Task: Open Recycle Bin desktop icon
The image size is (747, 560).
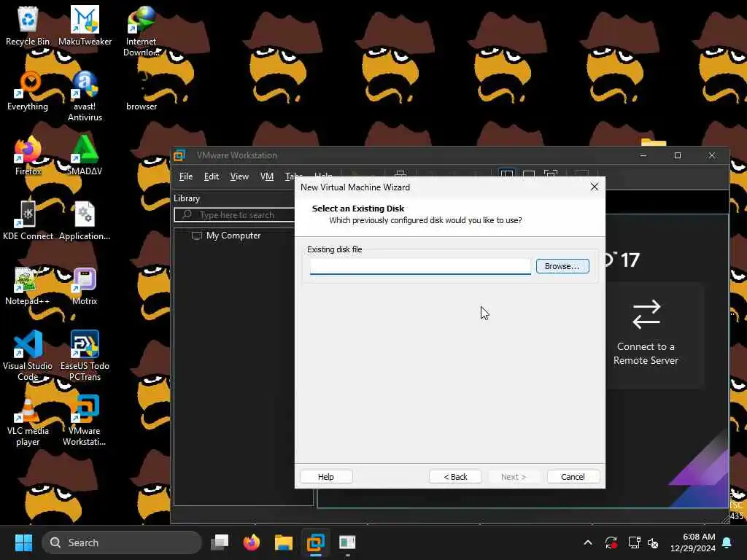Action: [x=28, y=26]
